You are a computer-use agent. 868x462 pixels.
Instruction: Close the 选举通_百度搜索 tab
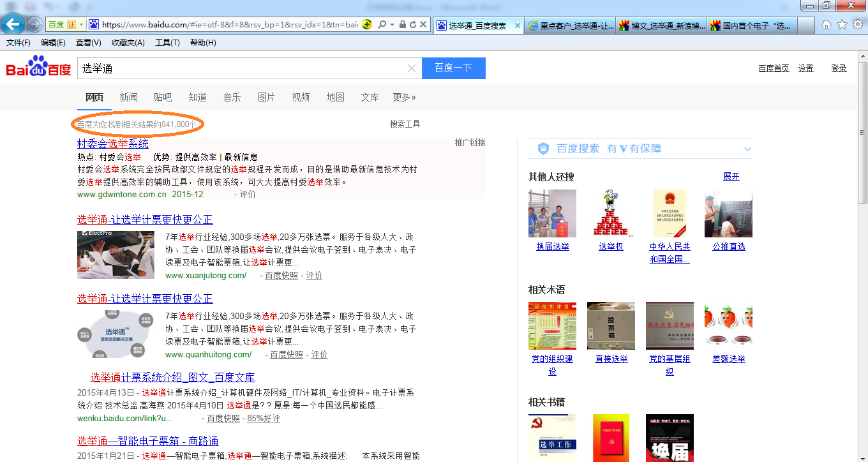(x=517, y=26)
